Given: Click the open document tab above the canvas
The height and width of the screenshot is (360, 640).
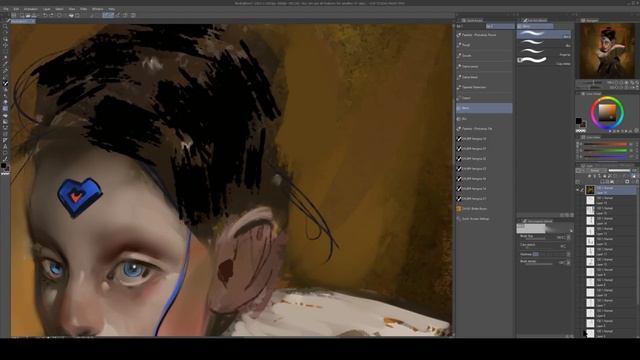Looking at the screenshot, I should click(22, 21).
